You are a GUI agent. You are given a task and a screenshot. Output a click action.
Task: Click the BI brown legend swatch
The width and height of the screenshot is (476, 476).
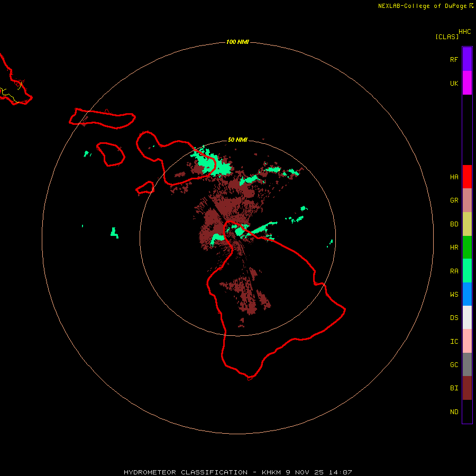click(x=467, y=388)
